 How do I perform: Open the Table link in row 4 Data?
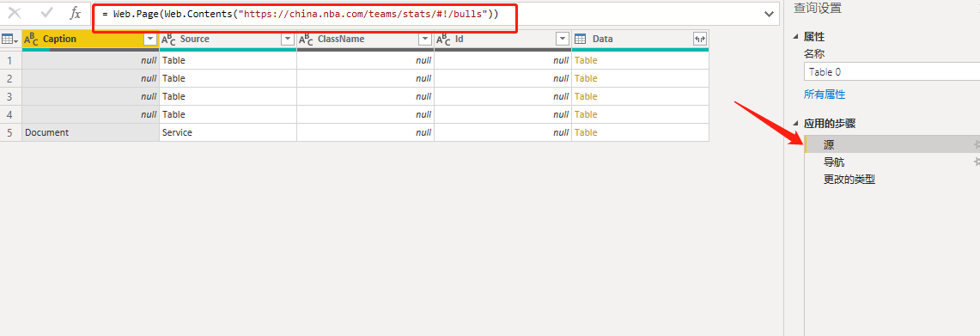[x=586, y=114]
